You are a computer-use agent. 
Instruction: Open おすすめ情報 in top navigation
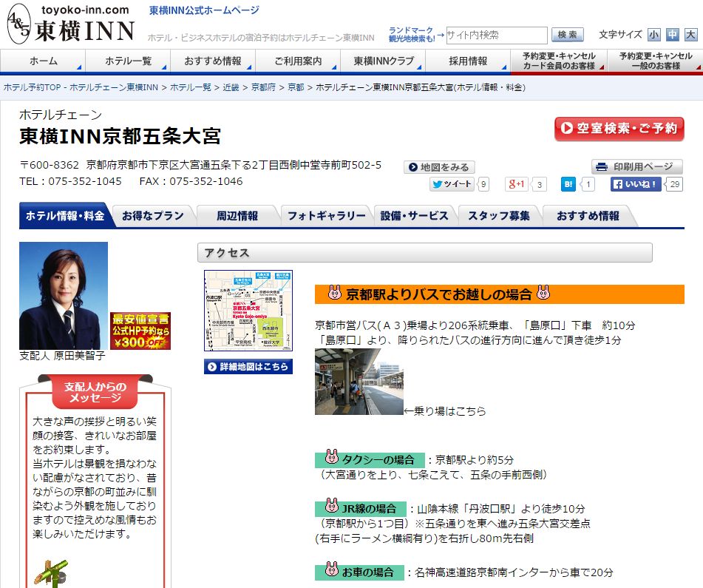coord(213,61)
